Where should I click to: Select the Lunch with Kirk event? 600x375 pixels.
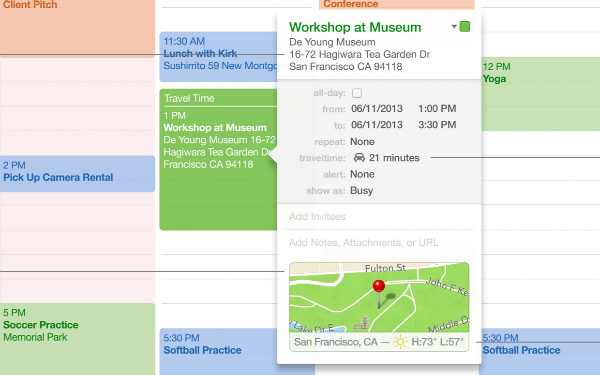(x=218, y=57)
